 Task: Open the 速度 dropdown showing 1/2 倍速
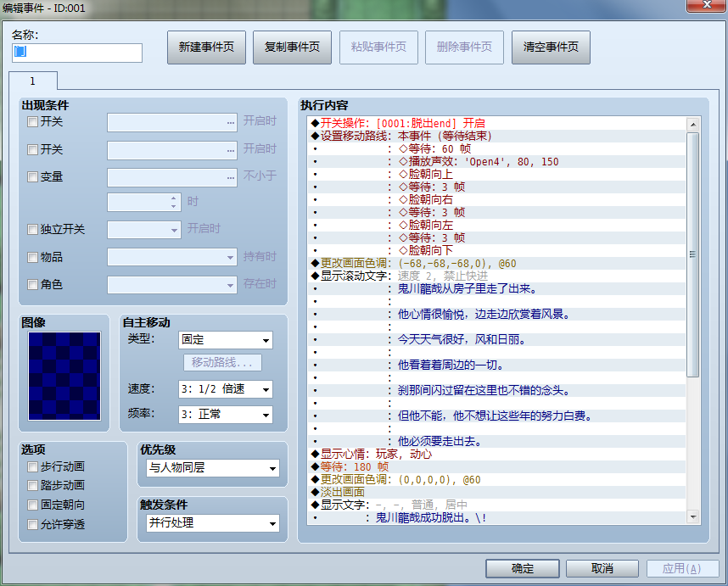coord(225,388)
